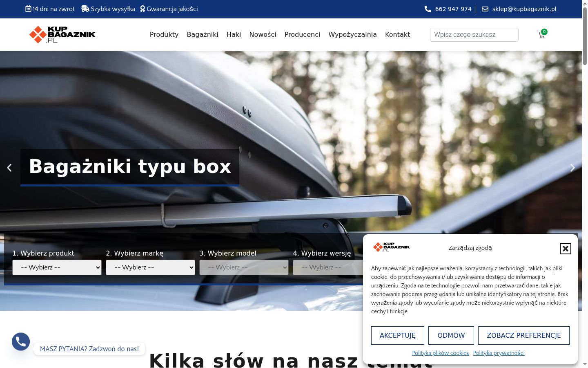Viewport: 588px width, 368px height.
Task: Click the AKCEPTUJĘ cookie button
Action: [398, 335]
